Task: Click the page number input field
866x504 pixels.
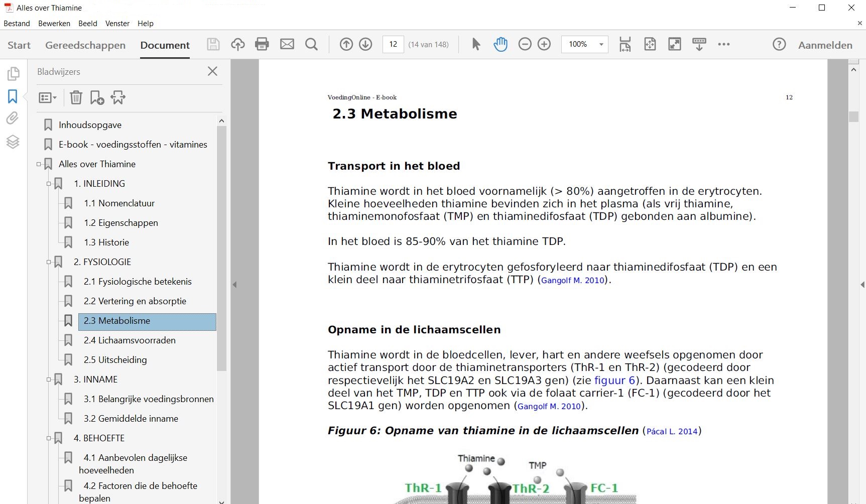Action: tap(393, 44)
